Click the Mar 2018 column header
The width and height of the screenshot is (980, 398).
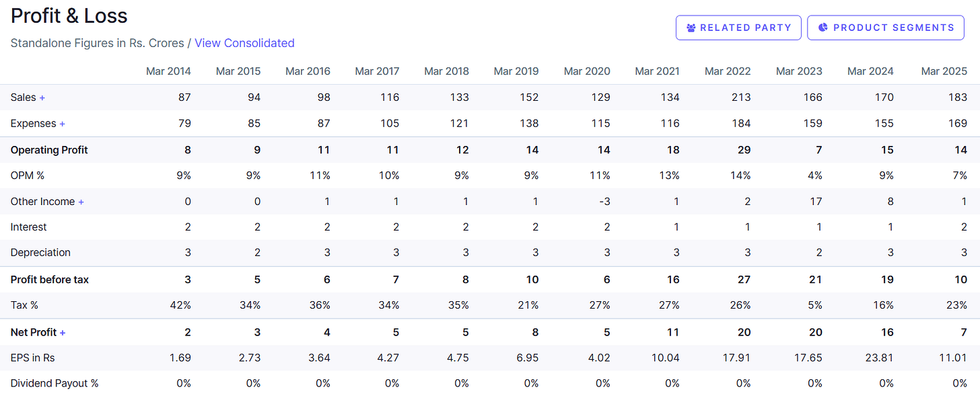pyautogui.click(x=447, y=71)
